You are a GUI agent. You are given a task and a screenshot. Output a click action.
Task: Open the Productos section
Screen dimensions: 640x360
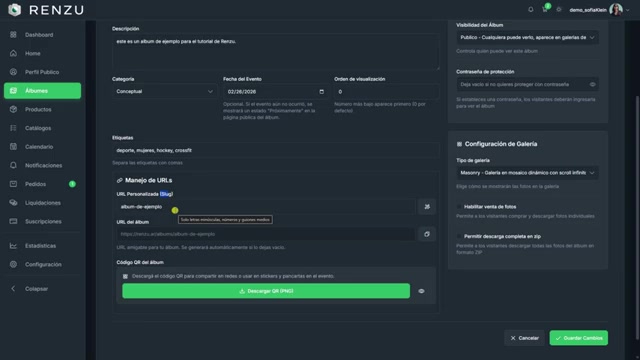pos(42,109)
